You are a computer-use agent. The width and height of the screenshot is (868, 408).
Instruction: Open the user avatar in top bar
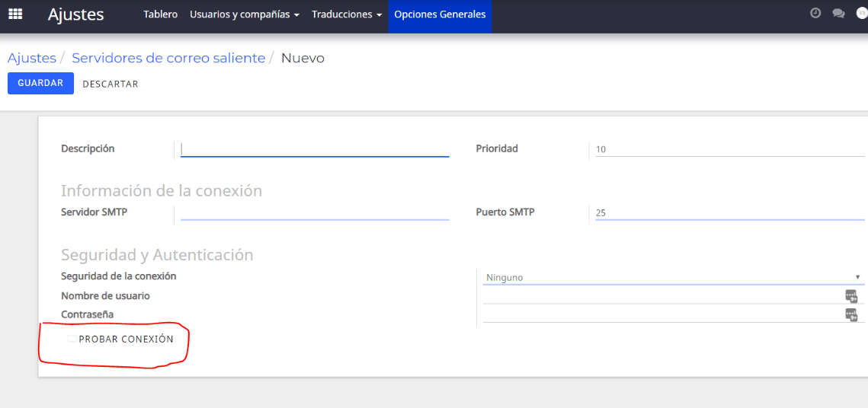click(x=862, y=14)
